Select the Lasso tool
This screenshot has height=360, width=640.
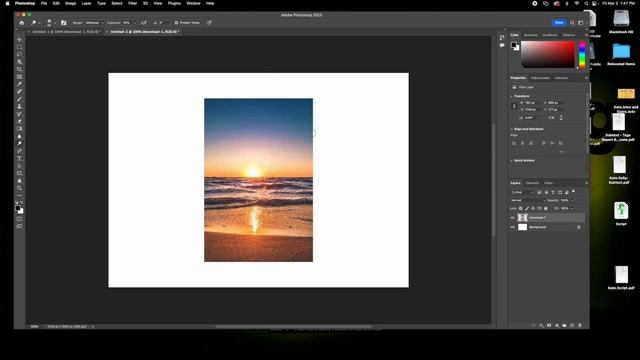click(x=20, y=54)
